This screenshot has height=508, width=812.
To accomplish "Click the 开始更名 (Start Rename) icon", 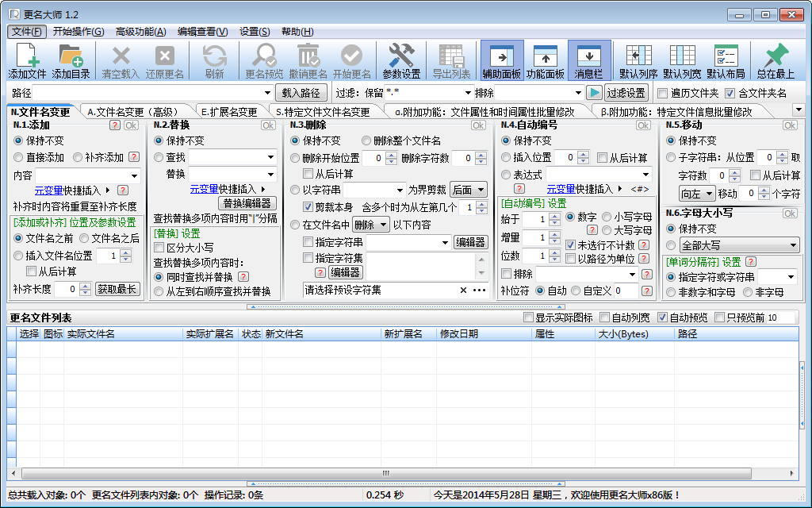I will 351,60.
